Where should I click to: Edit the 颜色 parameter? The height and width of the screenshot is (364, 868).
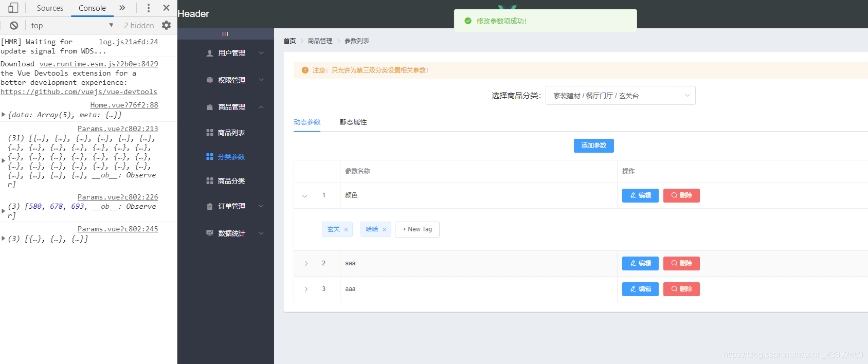coord(640,195)
